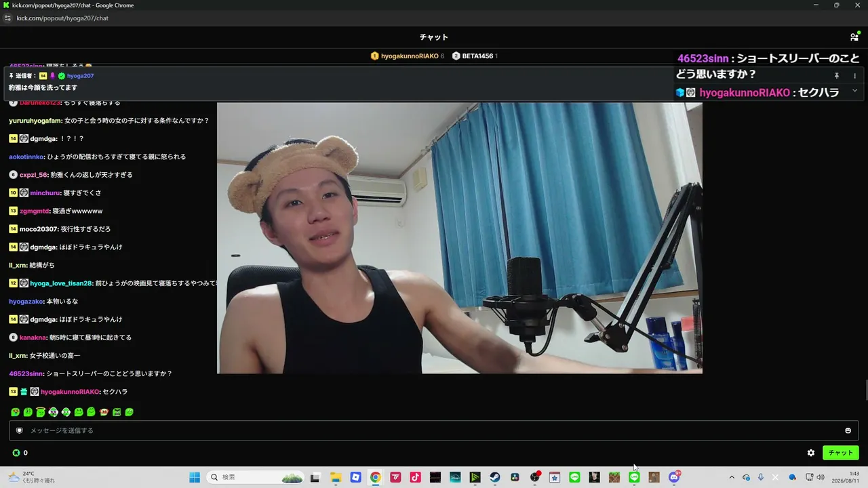Open File Explorer from taskbar
Screen dimensions: 868x488
[335, 477]
